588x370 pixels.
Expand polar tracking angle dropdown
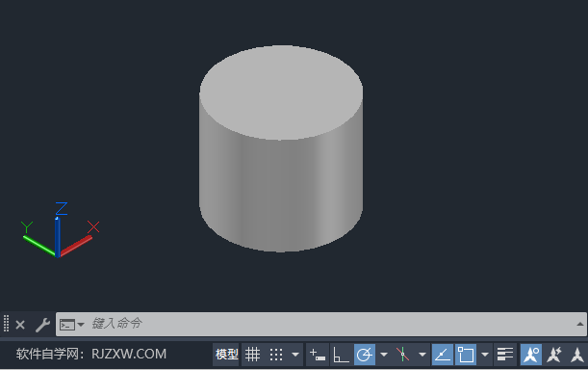[x=384, y=355]
